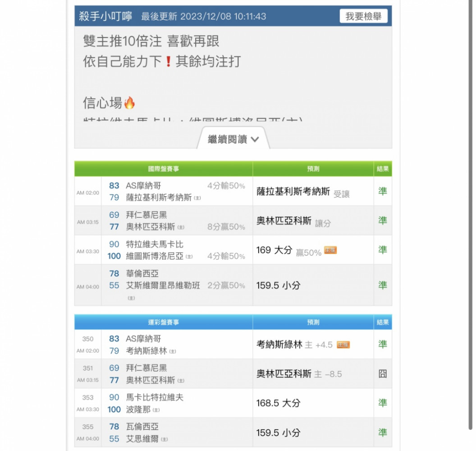Viewport: 476px width, 451px height.
Task: Select the team 艾斯維爾里昂維勒班
Action: (163, 285)
